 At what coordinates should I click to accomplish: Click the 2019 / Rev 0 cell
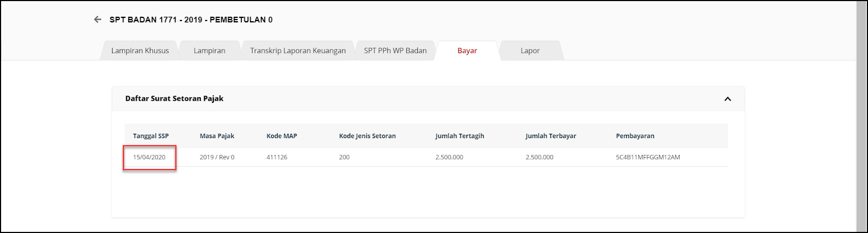pos(217,157)
